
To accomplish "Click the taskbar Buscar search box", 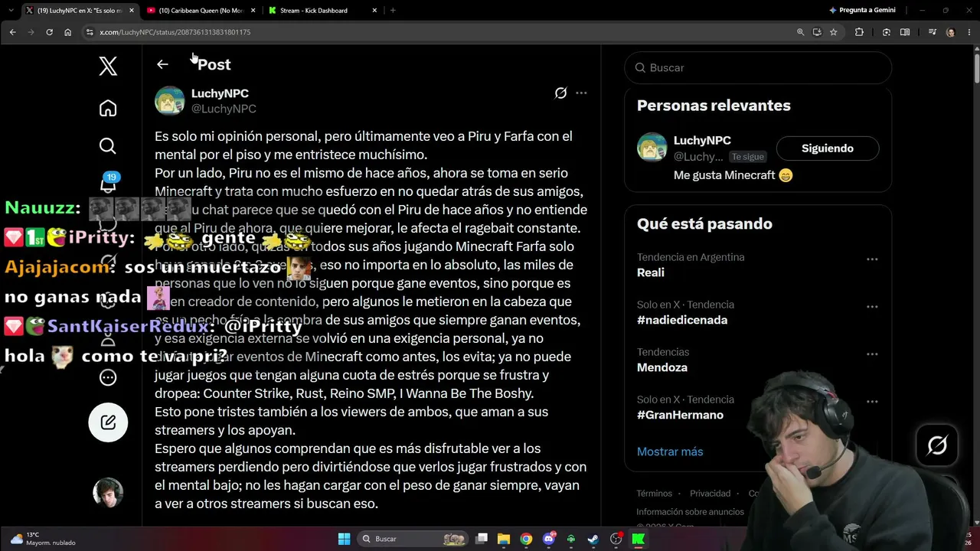I will click(x=413, y=539).
